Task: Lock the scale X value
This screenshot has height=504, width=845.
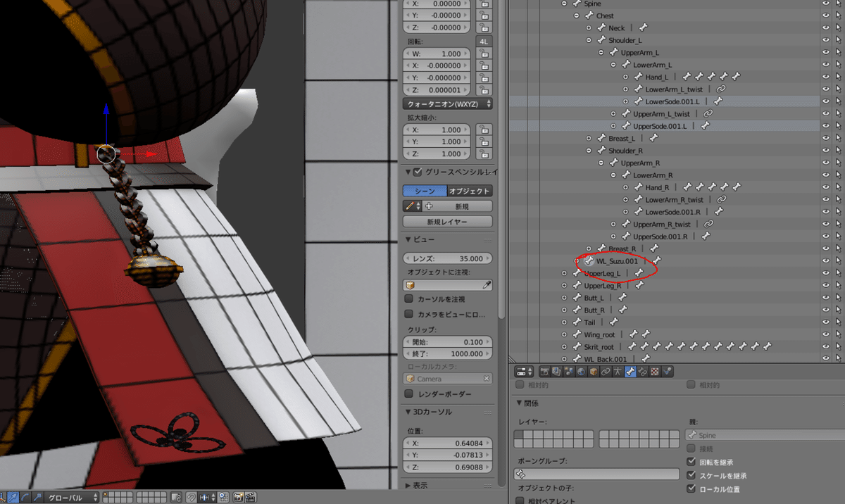Action: (x=484, y=130)
